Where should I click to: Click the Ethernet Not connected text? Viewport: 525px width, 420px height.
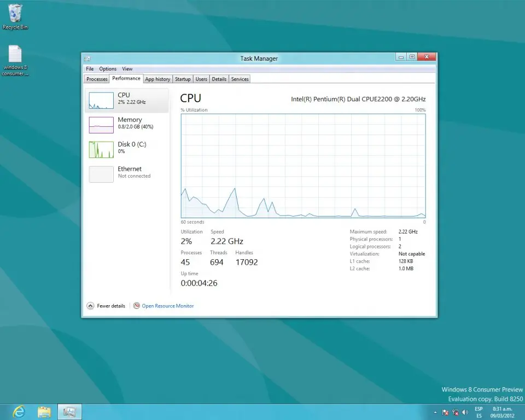pyautogui.click(x=134, y=176)
